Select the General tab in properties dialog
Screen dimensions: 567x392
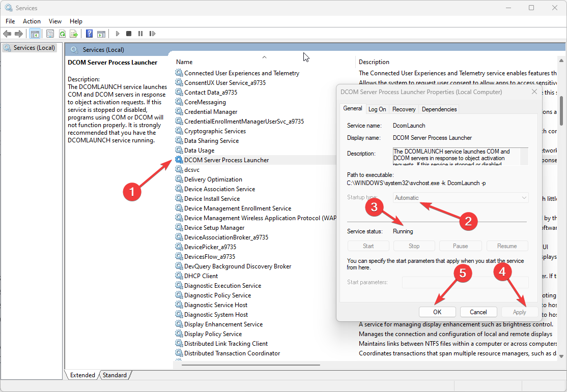pos(353,108)
